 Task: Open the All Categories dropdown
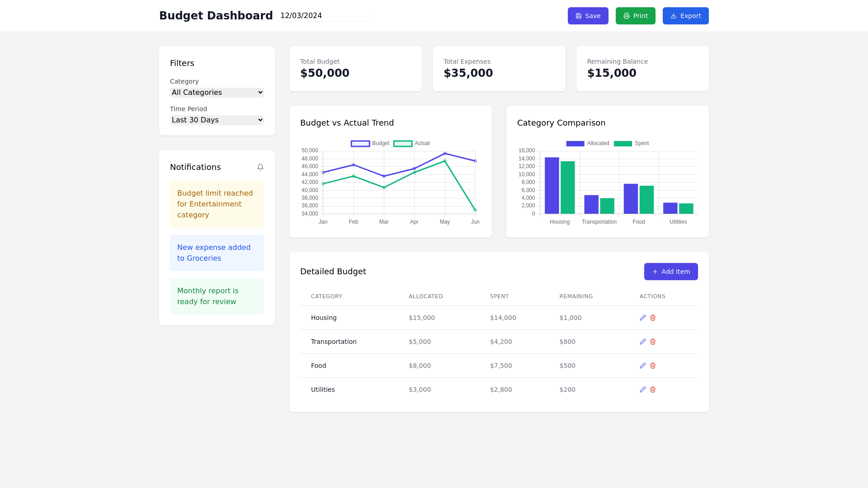[x=217, y=93]
